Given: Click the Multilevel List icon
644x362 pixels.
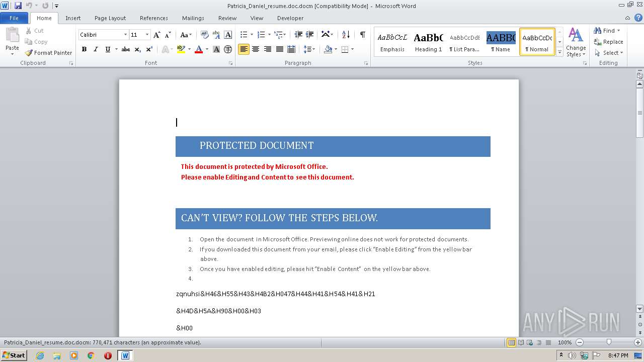Looking at the screenshot, I should (278, 35).
